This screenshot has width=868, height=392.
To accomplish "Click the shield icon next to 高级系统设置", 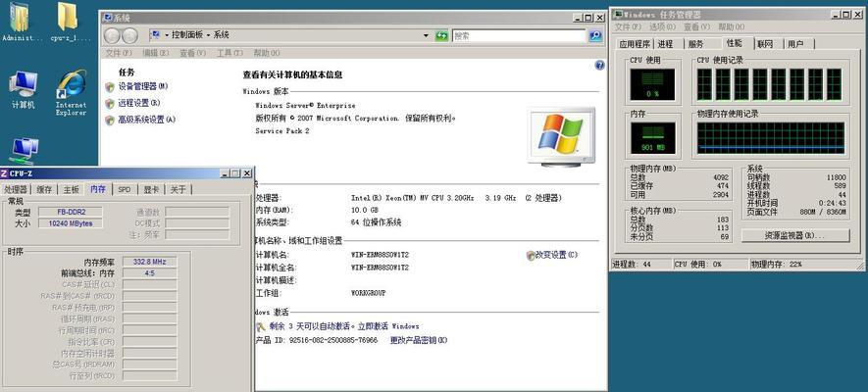I will pyautogui.click(x=110, y=120).
